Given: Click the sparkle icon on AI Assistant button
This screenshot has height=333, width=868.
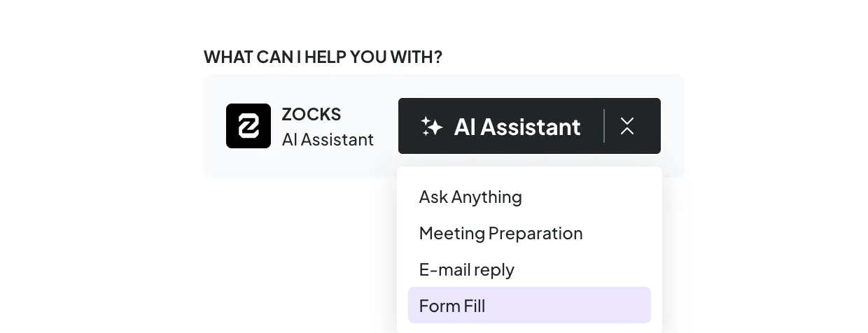Looking at the screenshot, I should pos(432,126).
